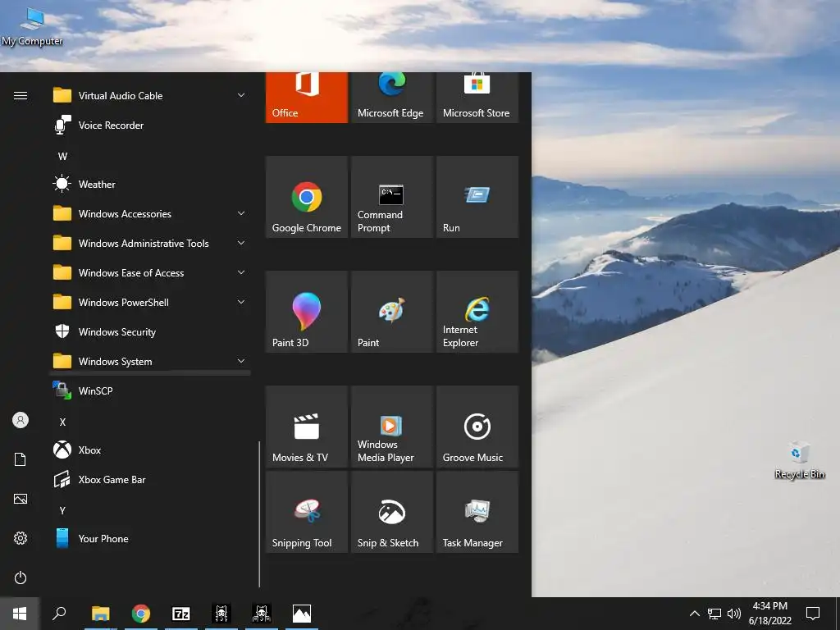Open Pictures from Start sidebar
The height and width of the screenshot is (630, 840).
click(21, 499)
